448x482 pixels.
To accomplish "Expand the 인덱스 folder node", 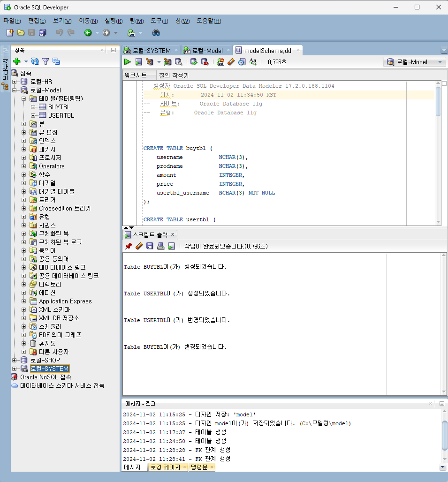I will click(x=23, y=141).
